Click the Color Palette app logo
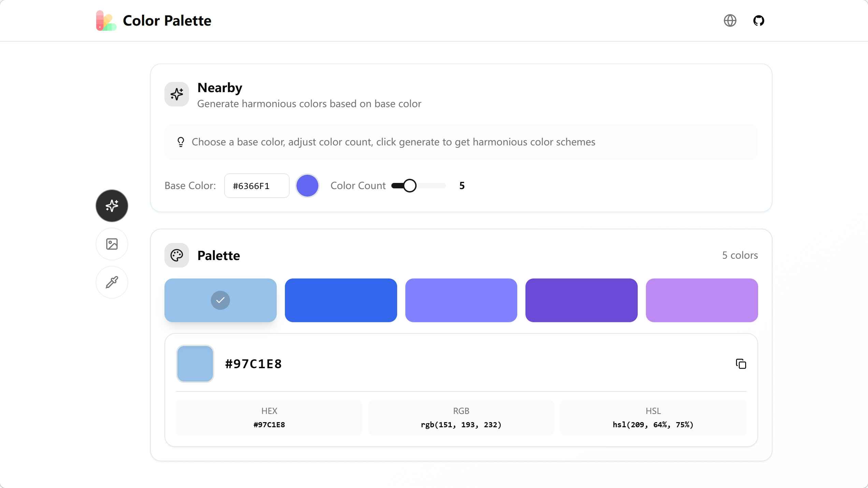This screenshot has height=488, width=868. coord(106,20)
